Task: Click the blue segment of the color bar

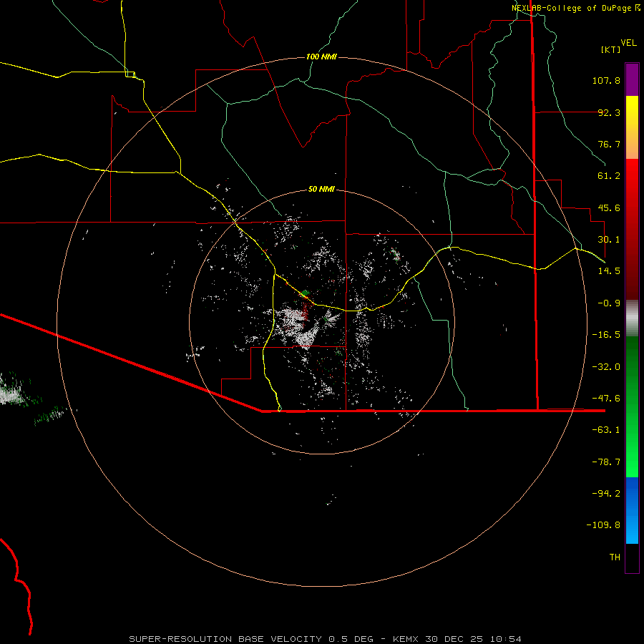Action: tap(632, 510)
